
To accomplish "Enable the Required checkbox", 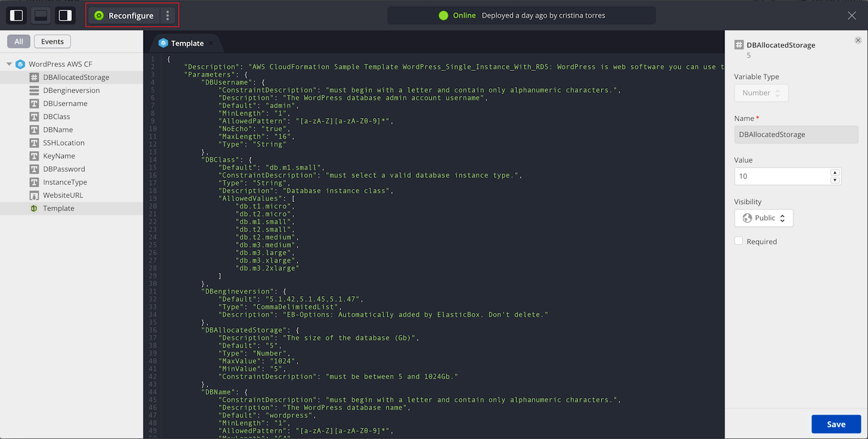I will point(739,241).
